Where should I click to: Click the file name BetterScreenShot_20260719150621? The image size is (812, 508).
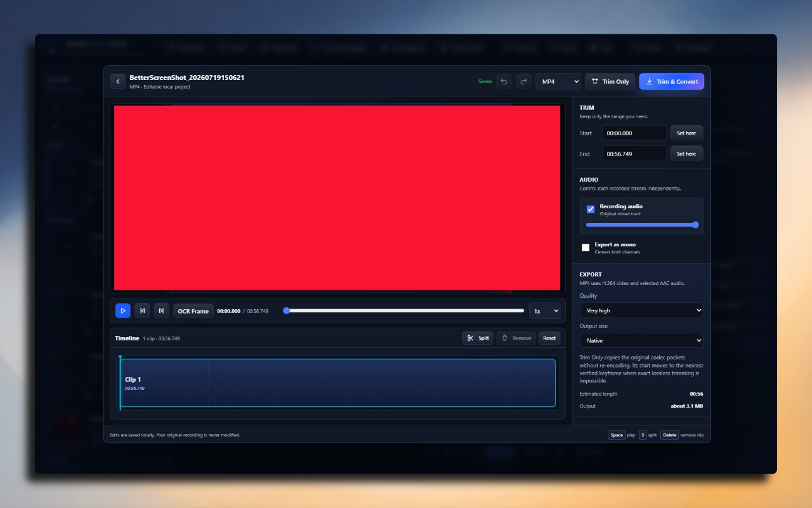(187, 77)
